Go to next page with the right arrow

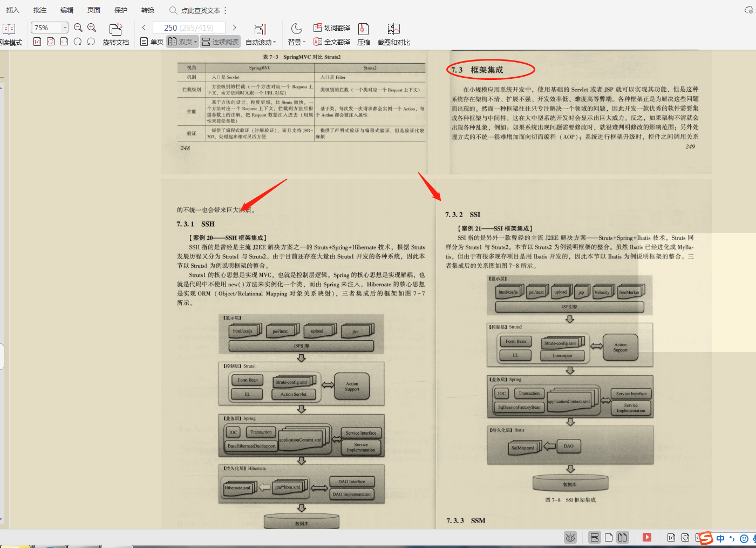pos(234,27)
